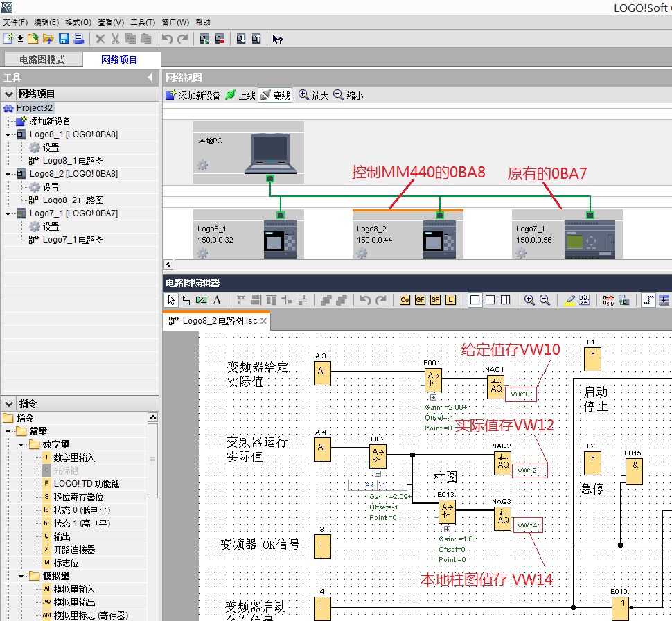Collapse the 网络项目 panel section
Viewport: 672px width, 621px height.
[9, 94]
